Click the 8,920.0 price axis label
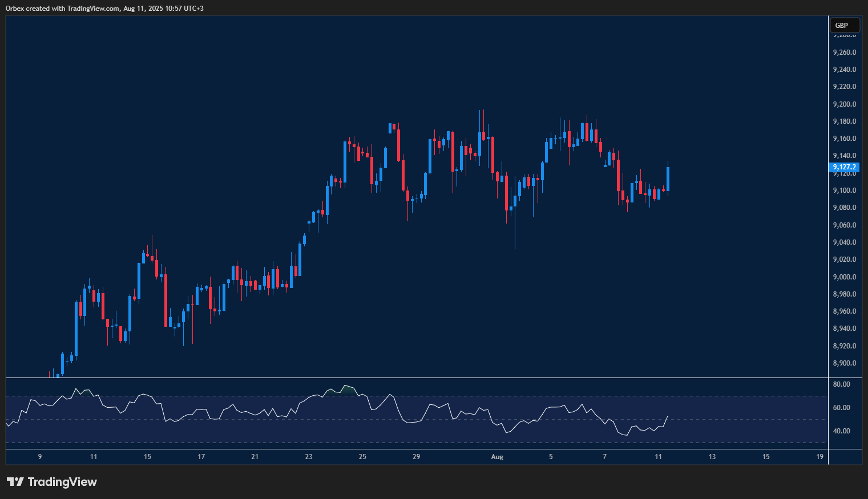Viewport: 868px width, 499px height. click(x=845, y=346)
